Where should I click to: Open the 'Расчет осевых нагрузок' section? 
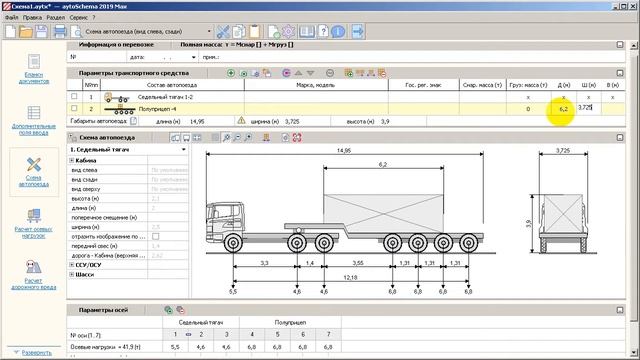point(34,224)
